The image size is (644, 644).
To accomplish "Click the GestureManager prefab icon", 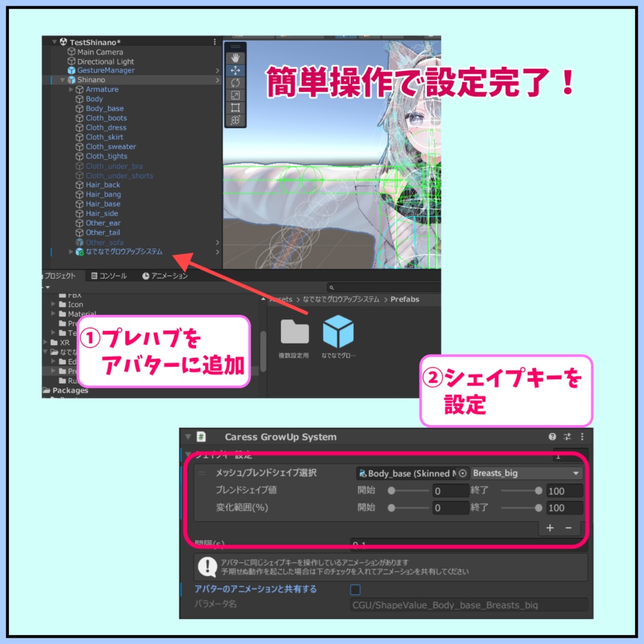I will click(72, 70).
